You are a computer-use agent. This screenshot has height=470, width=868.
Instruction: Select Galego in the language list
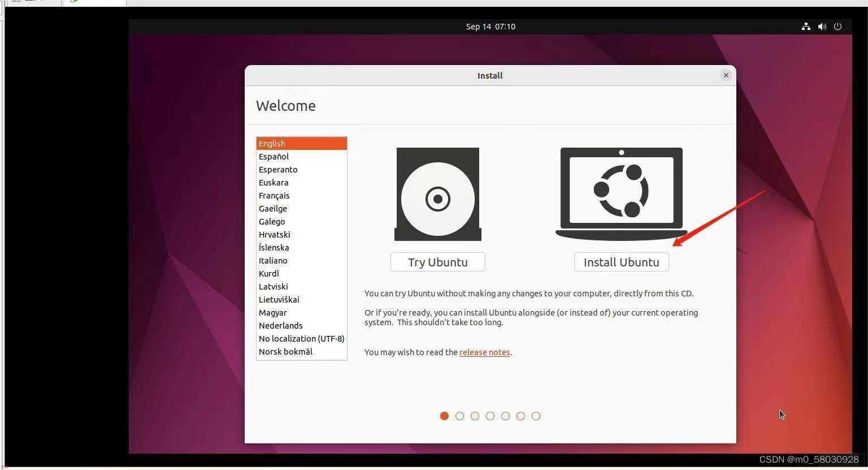[x=302, y=222]
